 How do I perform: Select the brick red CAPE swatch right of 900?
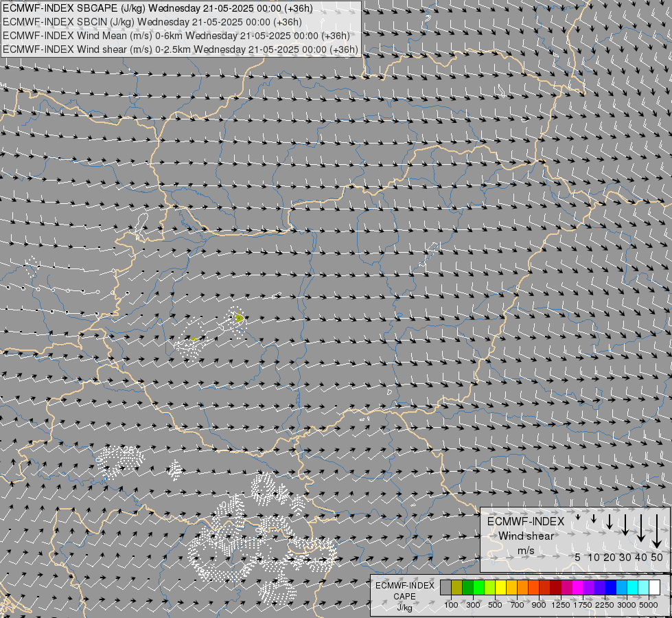(x=545, y=587)
